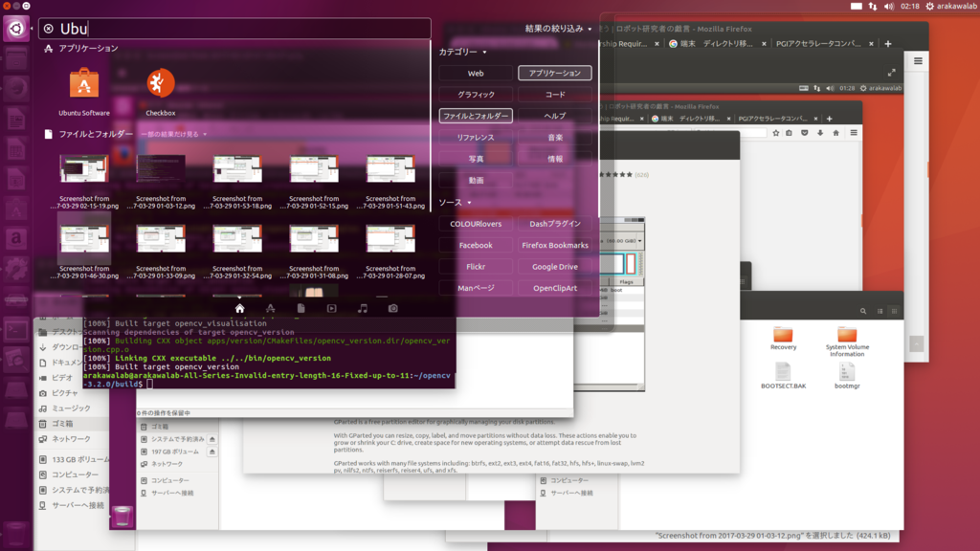Toggle the グラフィック category filter
Image resolution: width=980 pixels, height=551 pixels.
[476, 95]
